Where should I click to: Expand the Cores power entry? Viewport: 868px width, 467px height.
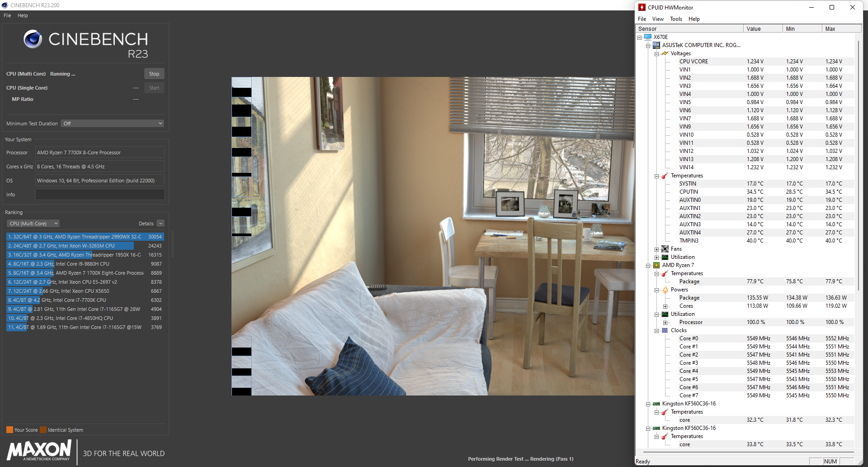665,306
